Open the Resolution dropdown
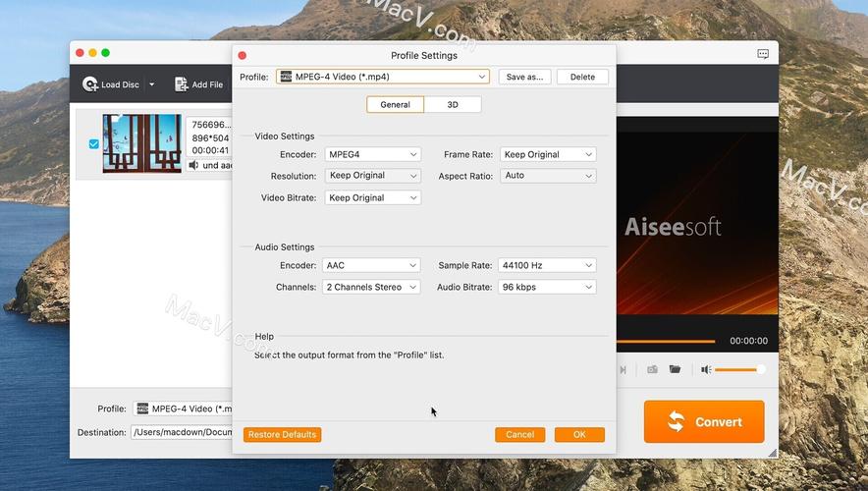868x491 pixels. point(372,176)
